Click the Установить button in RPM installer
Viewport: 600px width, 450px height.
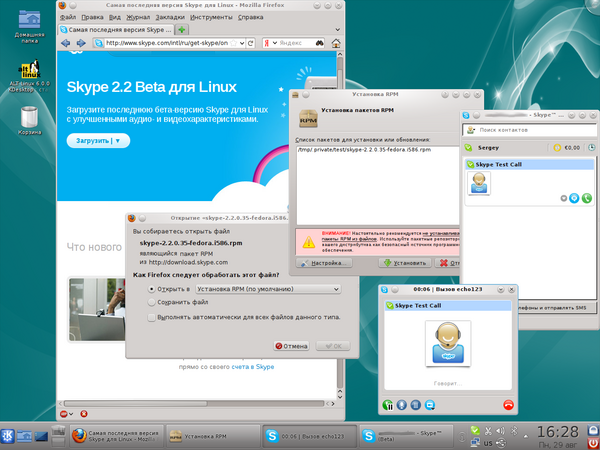point(405,263)
